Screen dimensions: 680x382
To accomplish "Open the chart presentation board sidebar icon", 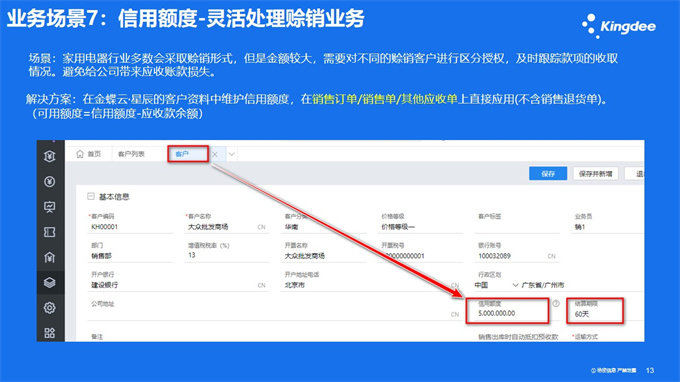I will 49,207.
